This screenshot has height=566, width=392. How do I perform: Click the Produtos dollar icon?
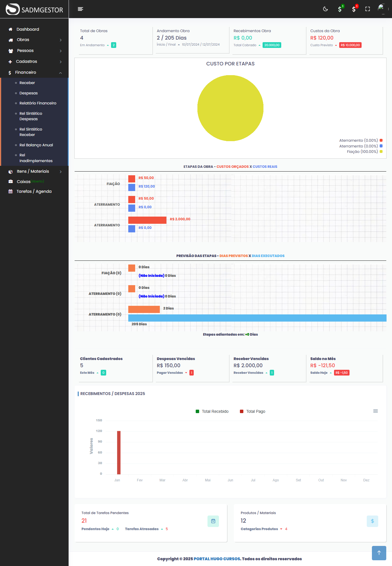372,521
